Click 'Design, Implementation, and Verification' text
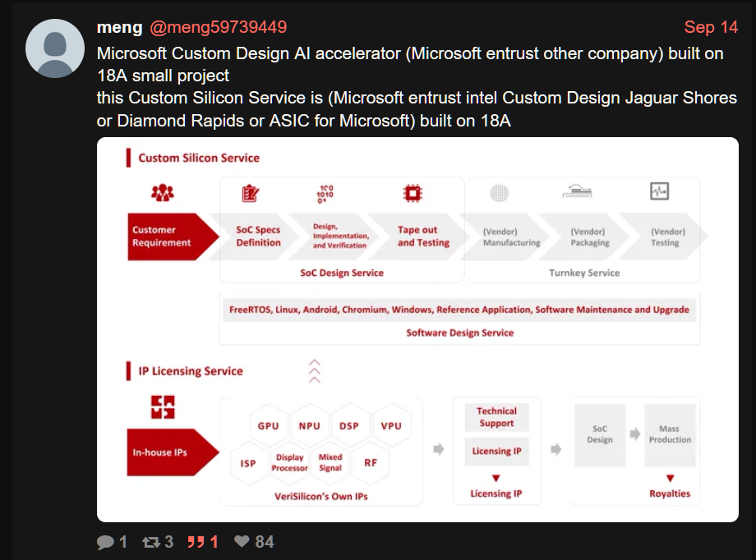Image resolution: width=756 pixels, height=560 pixels. [341, 236]
